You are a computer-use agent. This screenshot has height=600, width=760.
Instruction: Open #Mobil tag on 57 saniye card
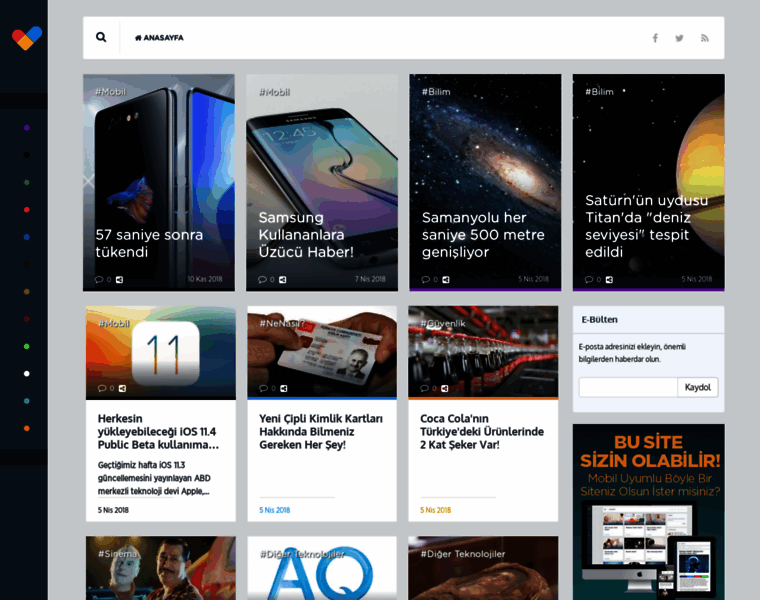(x=111, y=92)
